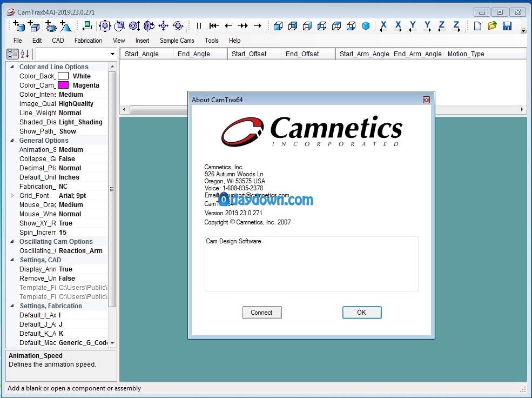
Task: Open the View menu
Action: (x=119, y=41)
